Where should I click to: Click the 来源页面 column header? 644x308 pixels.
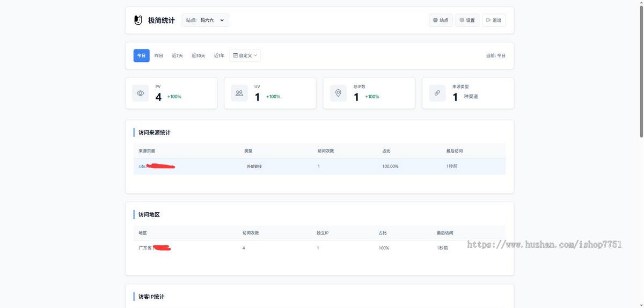(147, 151)
